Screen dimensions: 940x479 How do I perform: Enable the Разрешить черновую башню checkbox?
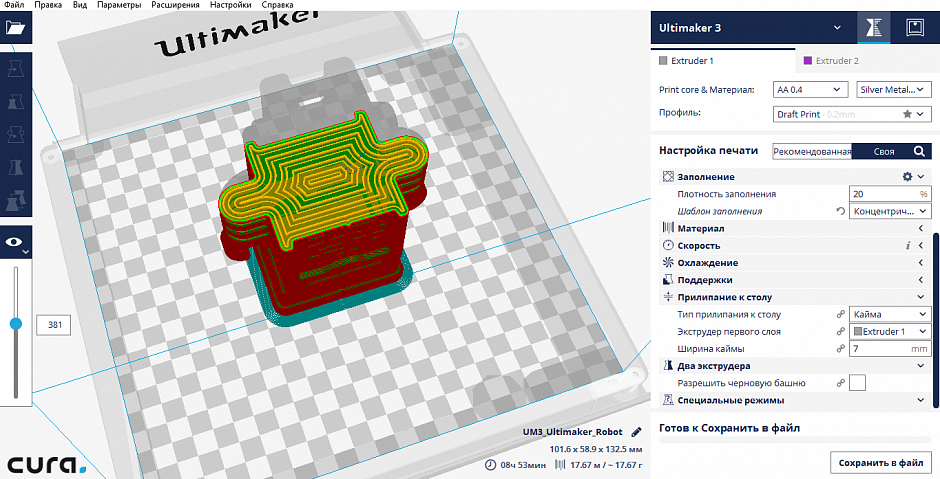pyautogui.click(x=858, y=382)
